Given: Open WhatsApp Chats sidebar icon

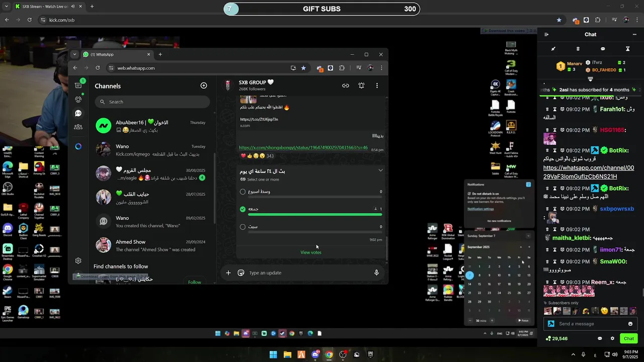Looking at the screenshot, I should click(x=78, y=85).
